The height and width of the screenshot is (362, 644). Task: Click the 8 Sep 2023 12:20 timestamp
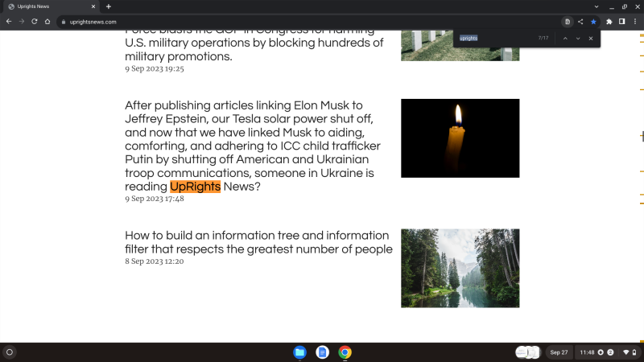[155, 261]
